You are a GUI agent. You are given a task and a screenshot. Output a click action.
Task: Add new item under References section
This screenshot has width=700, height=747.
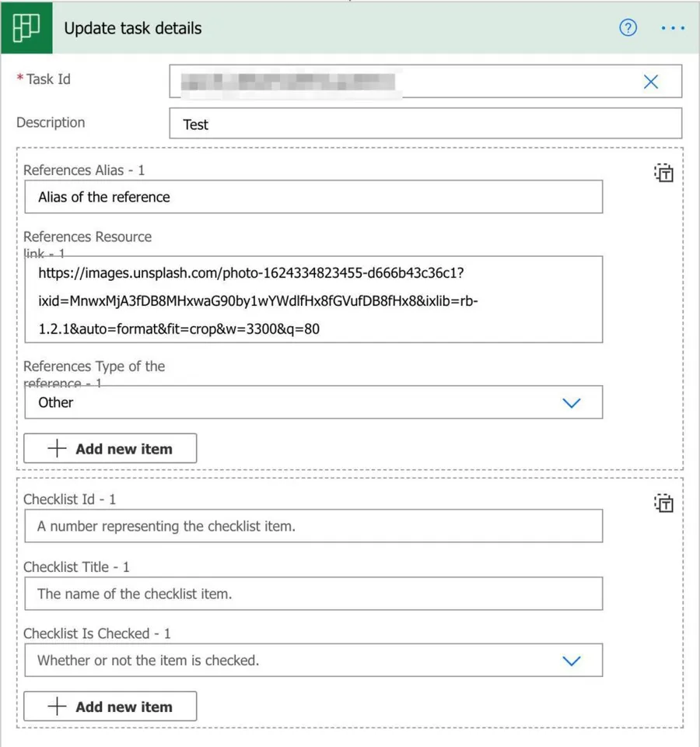click(110, 449)
